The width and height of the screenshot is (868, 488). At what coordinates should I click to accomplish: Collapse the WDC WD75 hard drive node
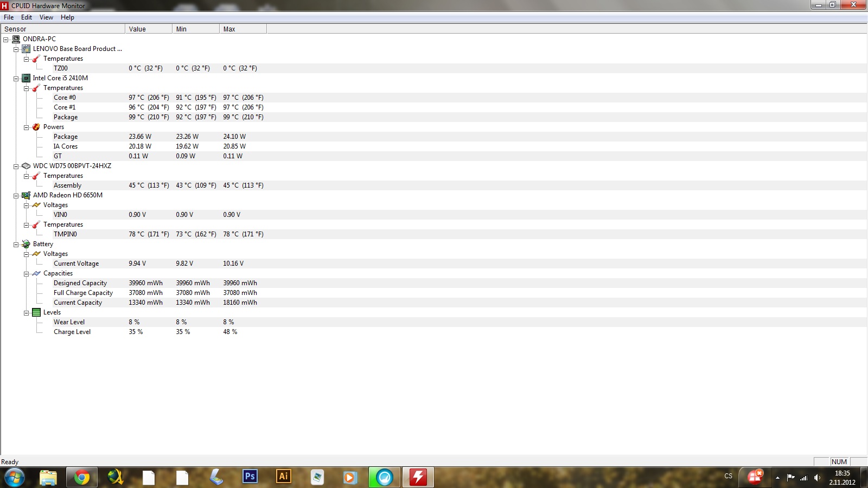16,166
